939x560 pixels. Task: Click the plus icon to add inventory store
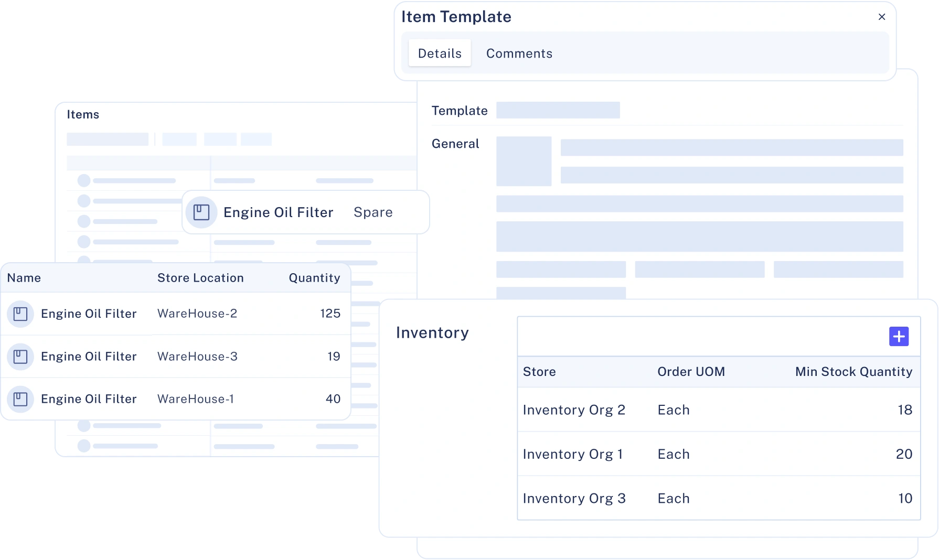(x=899, y=337)
